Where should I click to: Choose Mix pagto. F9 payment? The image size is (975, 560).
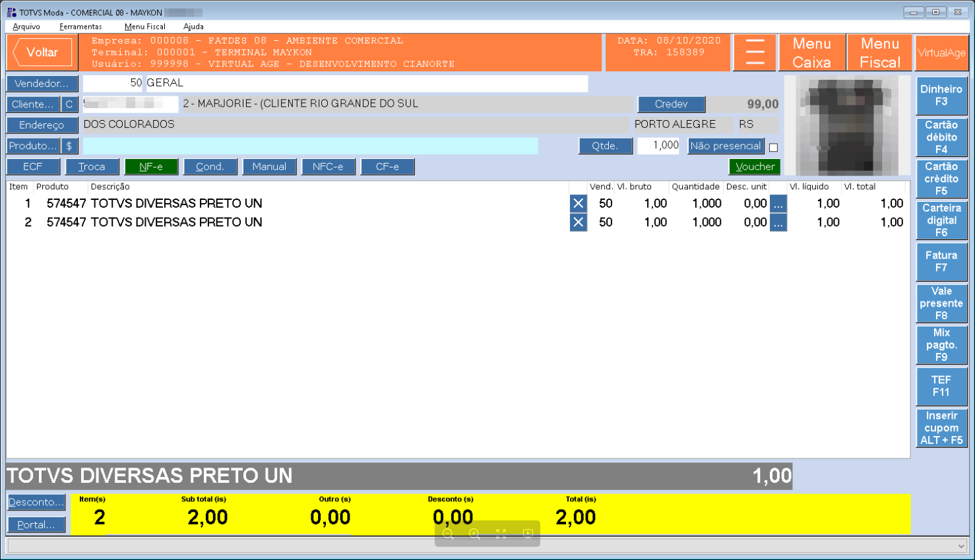941,345
